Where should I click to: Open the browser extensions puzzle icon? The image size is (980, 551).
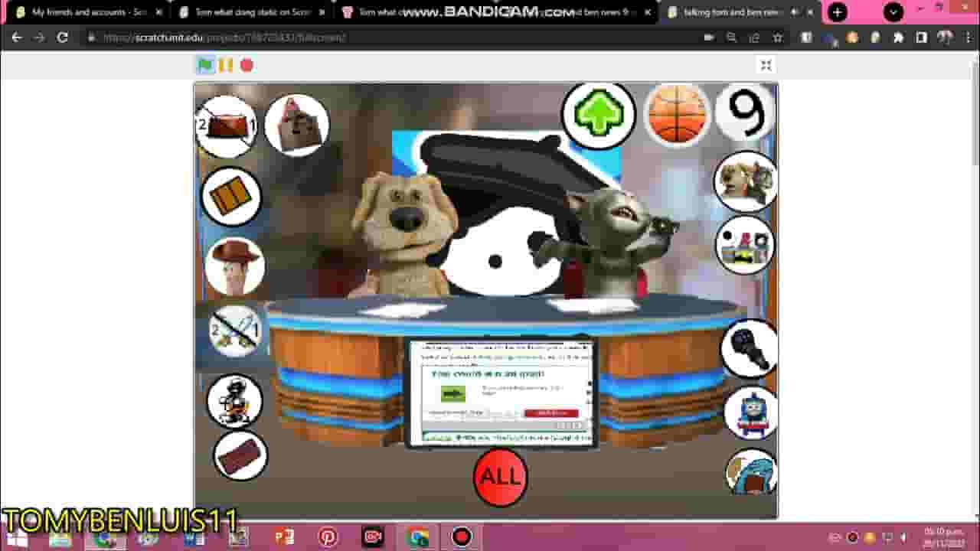(898, 37)
